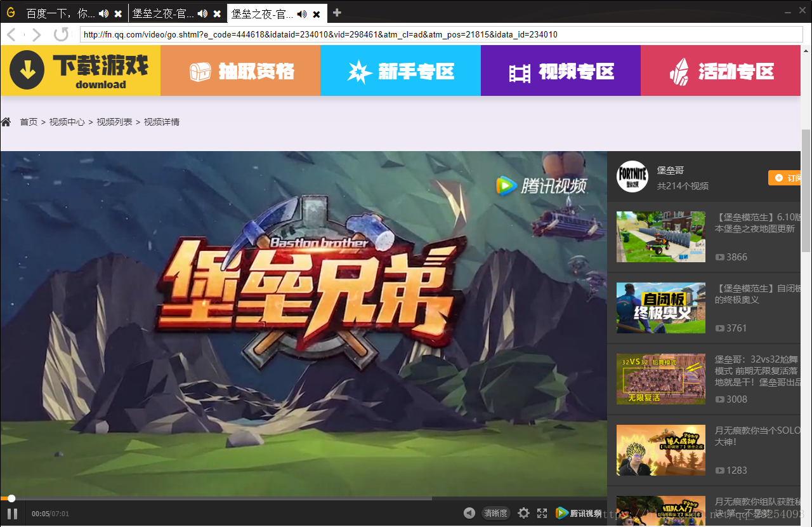This screenshot has width=812, height=527.
Task: Click the 下载游戏 download banner
Action: tap(80, 70)
